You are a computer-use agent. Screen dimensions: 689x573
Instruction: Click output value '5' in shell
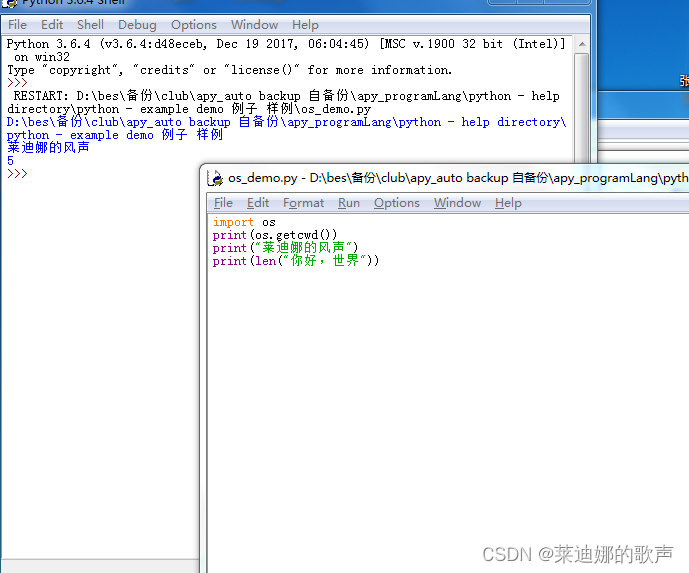pyautogui.click(x=10, y=161)
